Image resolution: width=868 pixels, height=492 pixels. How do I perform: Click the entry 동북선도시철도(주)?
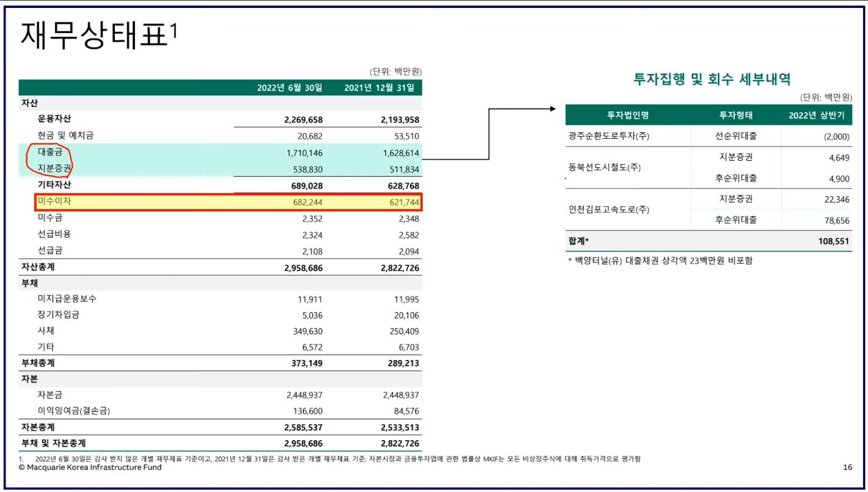tap(604, 167)
